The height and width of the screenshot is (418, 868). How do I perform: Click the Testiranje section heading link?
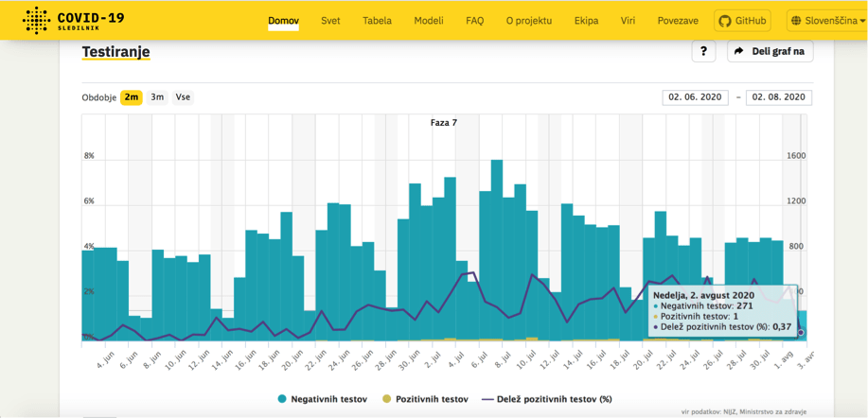pyautogui.click(x=115, y=52)
